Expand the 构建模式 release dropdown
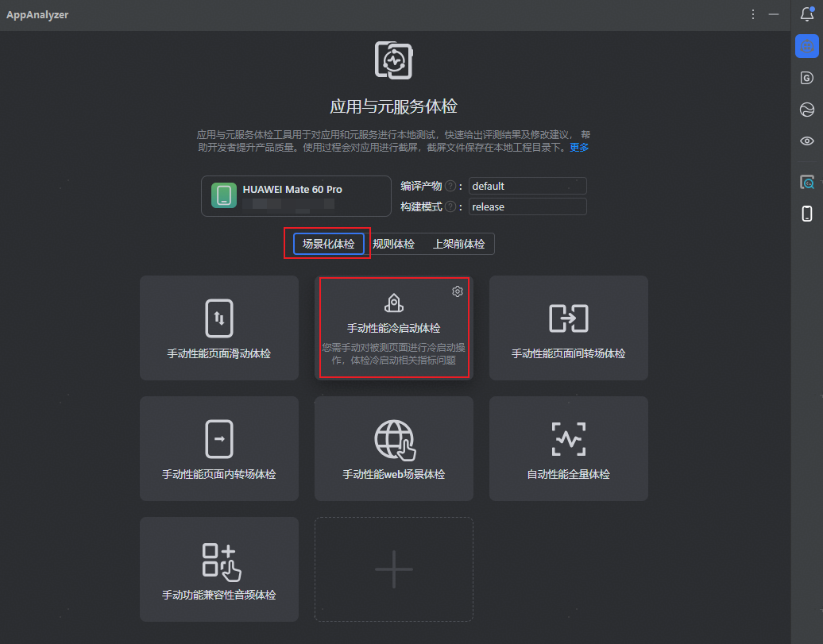 (x=527, y=206)
